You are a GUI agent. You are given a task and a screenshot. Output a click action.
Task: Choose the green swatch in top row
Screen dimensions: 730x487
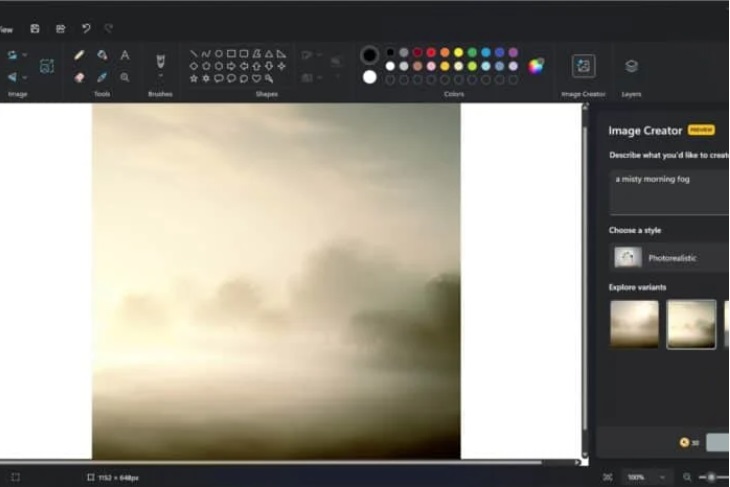(x=472, y=53)
